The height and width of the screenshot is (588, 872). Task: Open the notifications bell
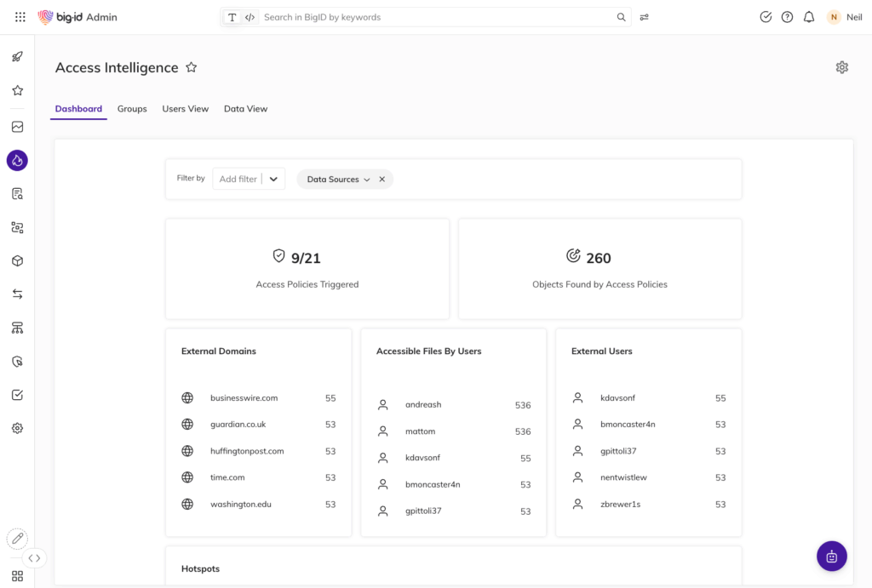click(809, 17)
